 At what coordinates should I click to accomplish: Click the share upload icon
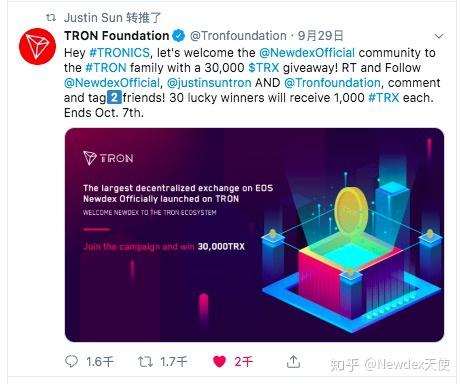(293, 361)
